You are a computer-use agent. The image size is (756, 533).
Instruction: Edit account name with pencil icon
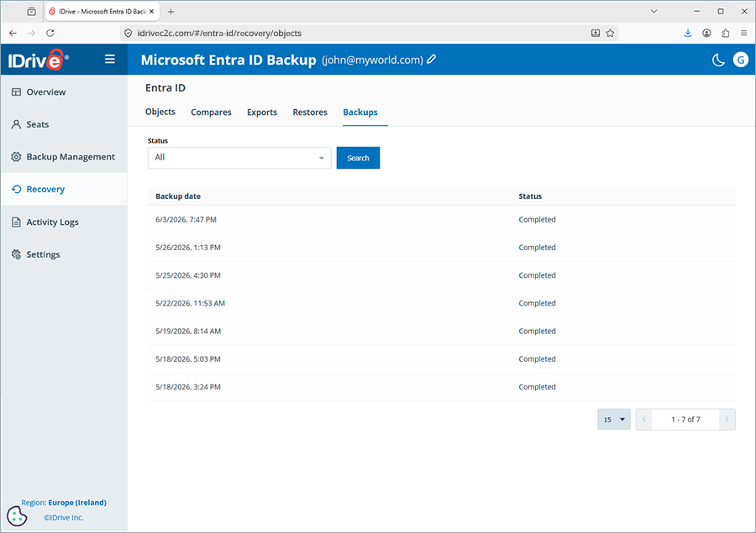[x=432, y=60]
